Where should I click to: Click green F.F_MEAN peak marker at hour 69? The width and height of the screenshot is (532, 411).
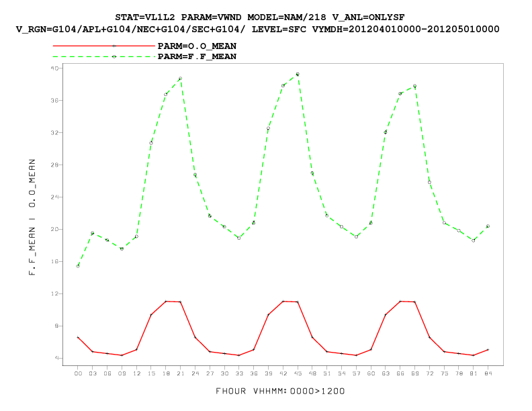(x=414, y=86)
